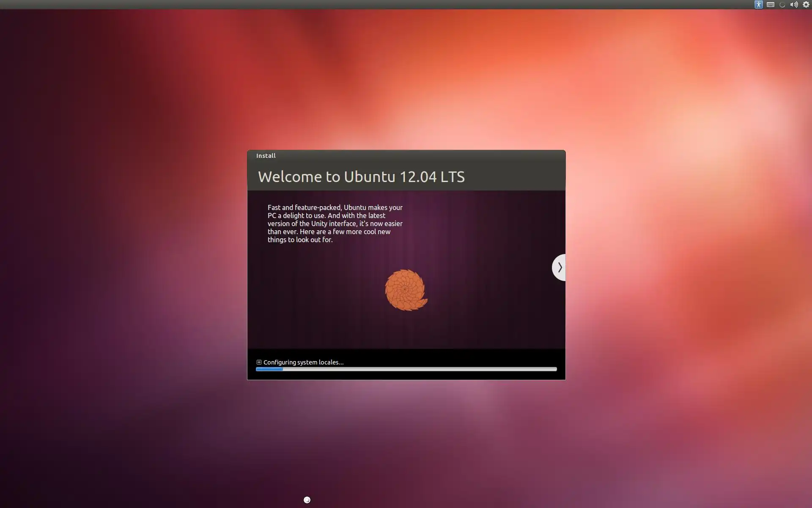This screenshot has height=508, width=812.
Task: Click the unfilled grey progress bar section
Action: pyautogui.click(x=423, y=369)
